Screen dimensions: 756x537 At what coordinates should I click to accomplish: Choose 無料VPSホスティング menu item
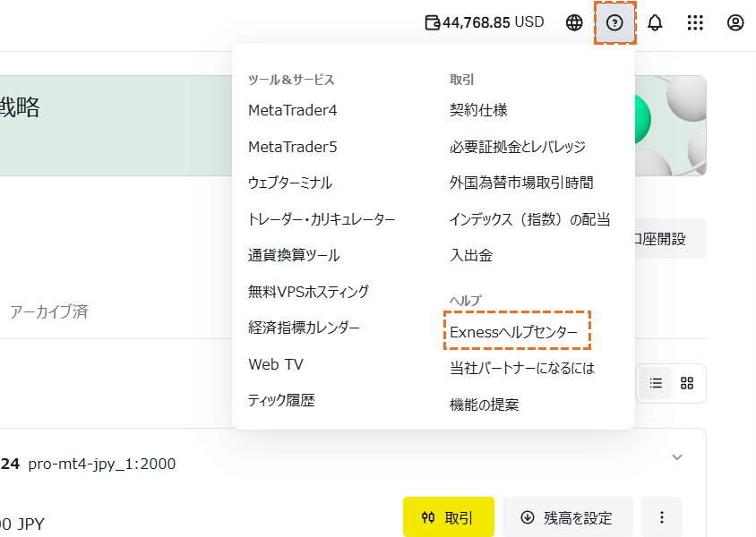click(308, 292)
